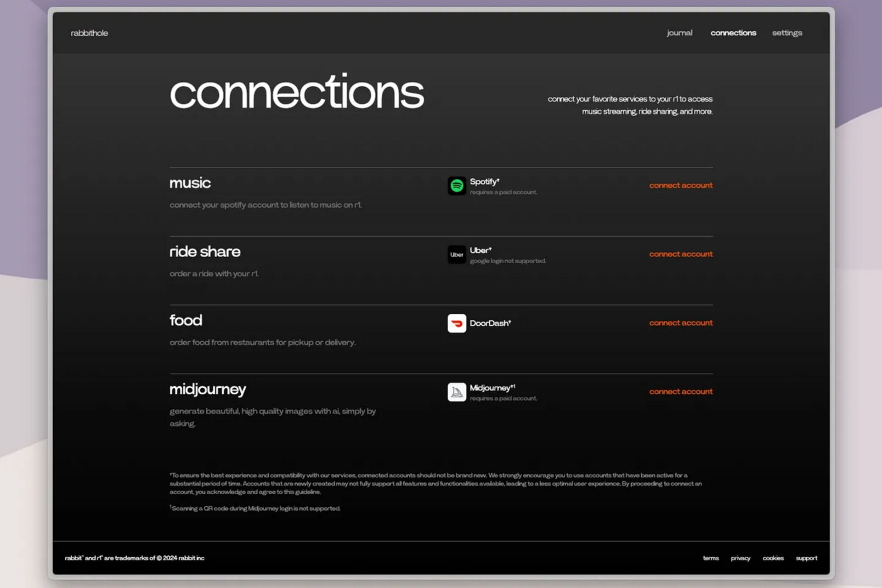This screenshot has height=588, width=882.
Task: Open the privacy footer link
Action: pos(741,558)
